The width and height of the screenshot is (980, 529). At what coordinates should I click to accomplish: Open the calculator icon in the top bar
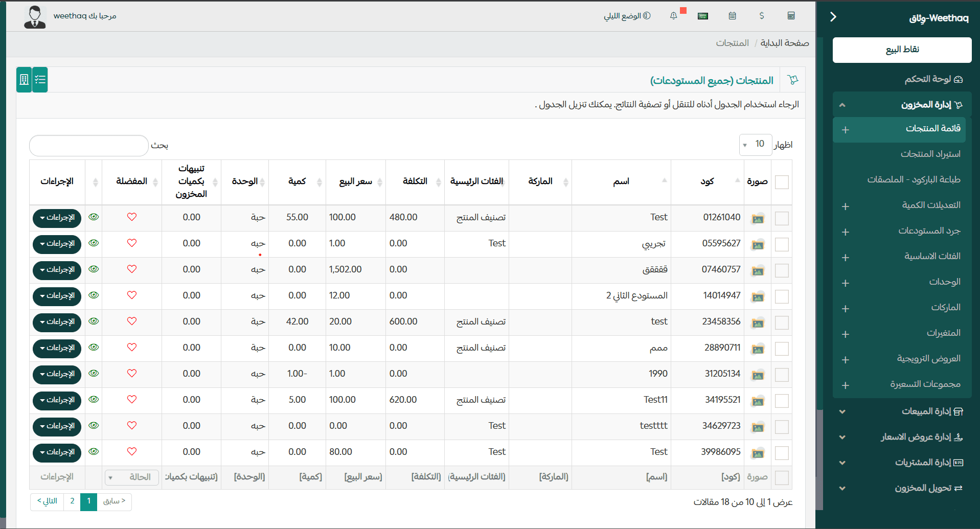791,16
